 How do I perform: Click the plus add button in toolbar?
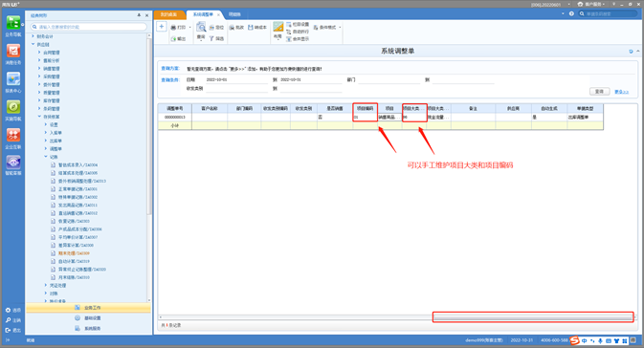coord(162,27)
